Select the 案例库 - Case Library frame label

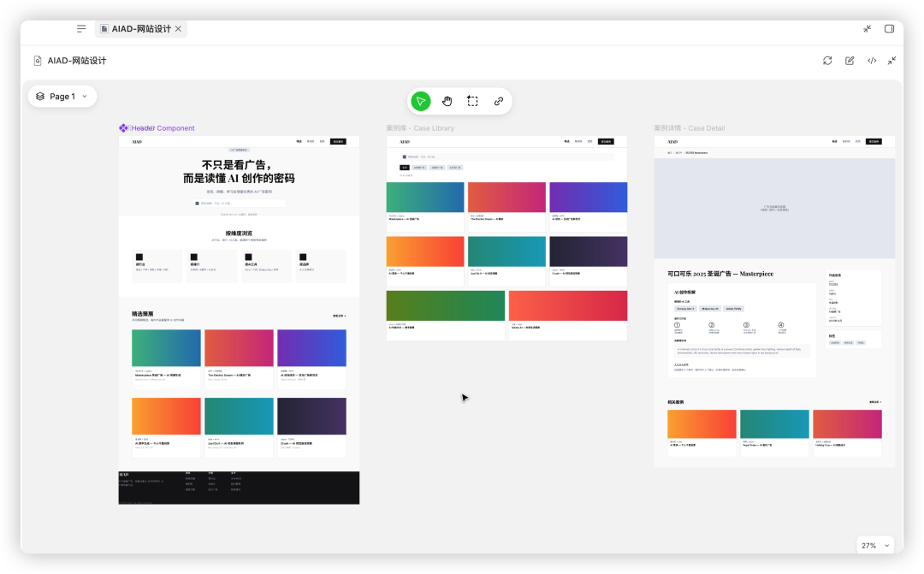click(x=420, y=127)
